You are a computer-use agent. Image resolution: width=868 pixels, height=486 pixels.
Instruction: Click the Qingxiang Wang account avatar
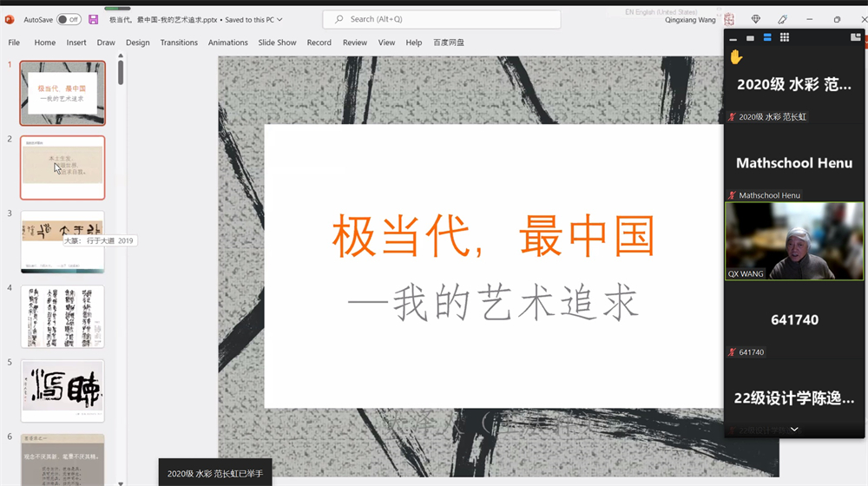coord(729,19)
